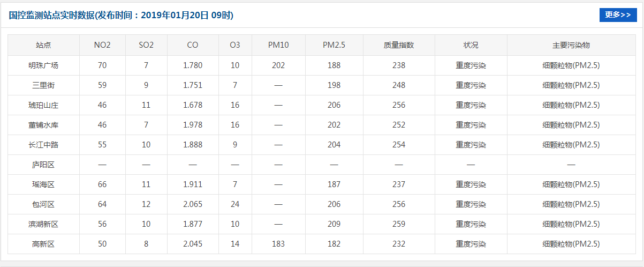Click the NO2 value 66 for 瑶海区

[x=102, y=184]
